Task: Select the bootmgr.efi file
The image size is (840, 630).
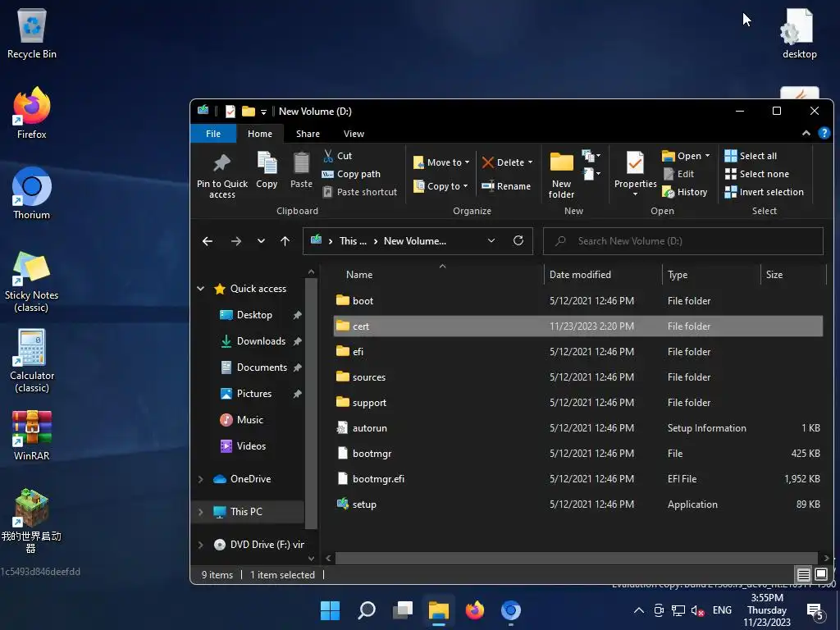Action: tap(578, 479)
